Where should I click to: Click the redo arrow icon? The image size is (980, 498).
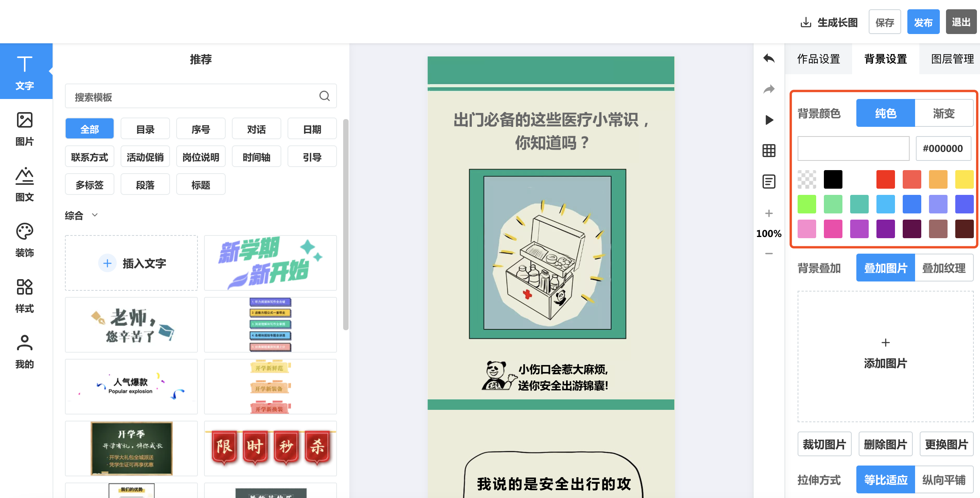click(x=769, y=89)
